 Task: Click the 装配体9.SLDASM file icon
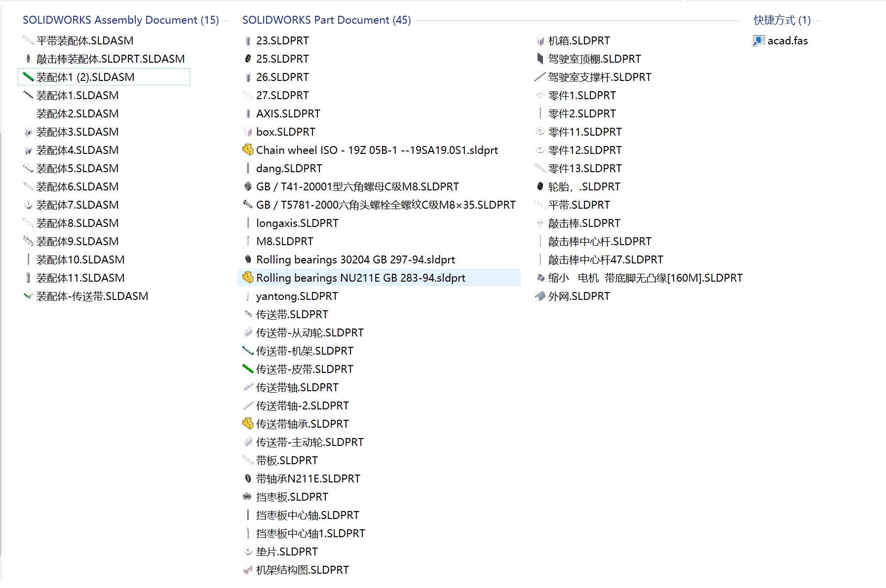(x=28, y=241)
